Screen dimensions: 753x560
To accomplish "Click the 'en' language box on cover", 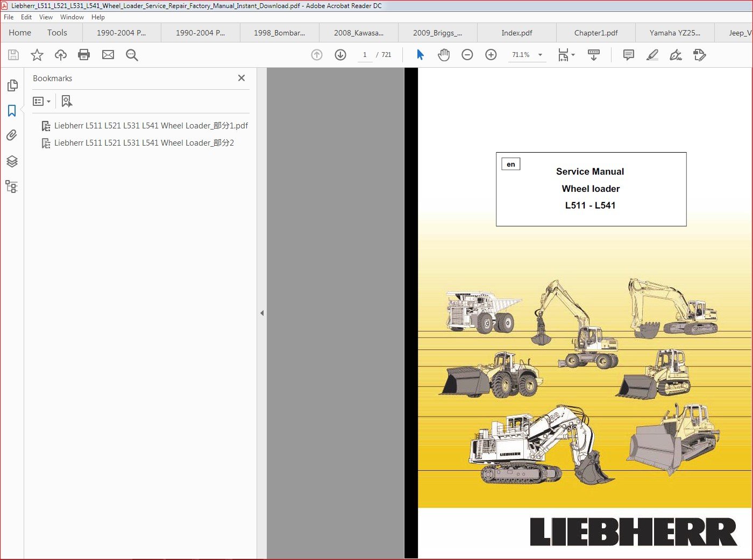I will [511, 164].
